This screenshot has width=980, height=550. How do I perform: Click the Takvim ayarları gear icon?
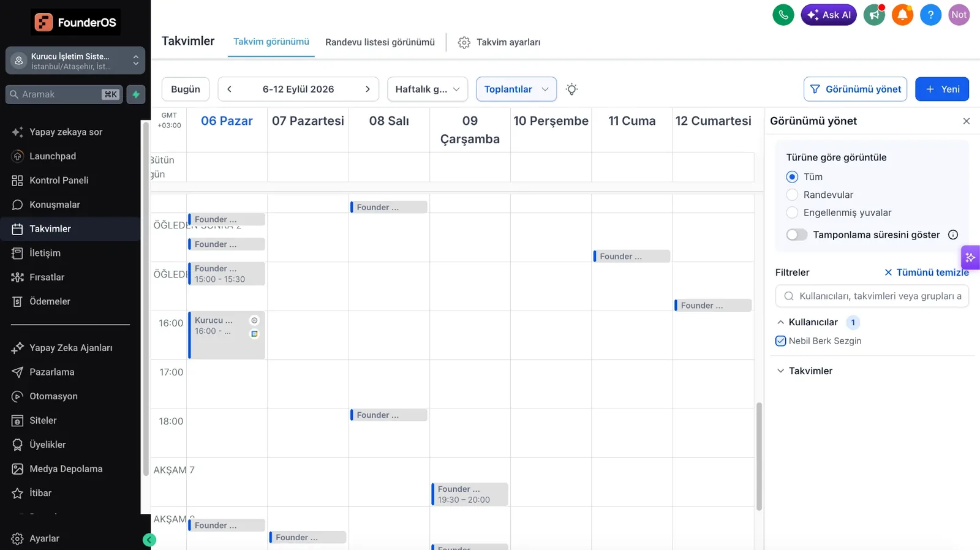pyautogui.click(x=464, y=42)
